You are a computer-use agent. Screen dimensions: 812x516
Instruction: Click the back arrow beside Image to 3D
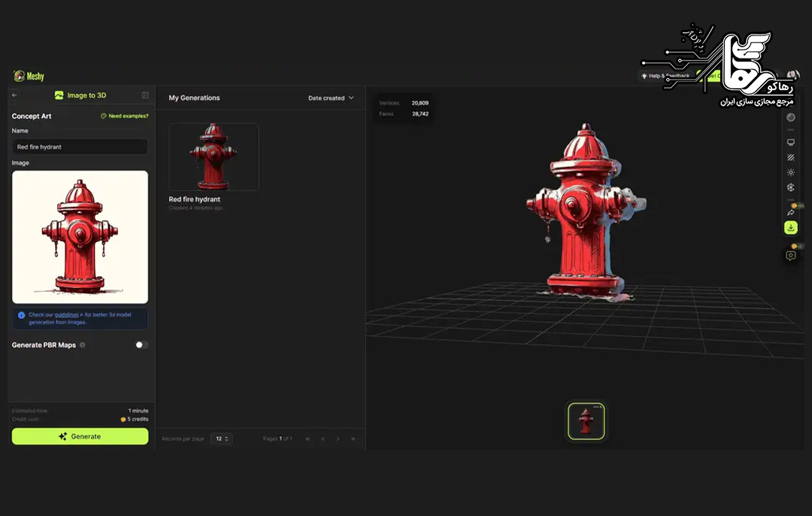pos(14,96)
